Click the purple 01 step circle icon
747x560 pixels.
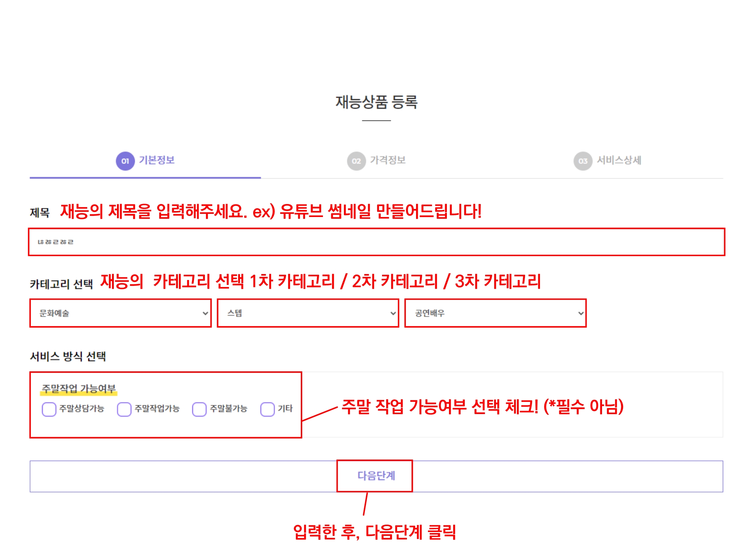(125, 161)
